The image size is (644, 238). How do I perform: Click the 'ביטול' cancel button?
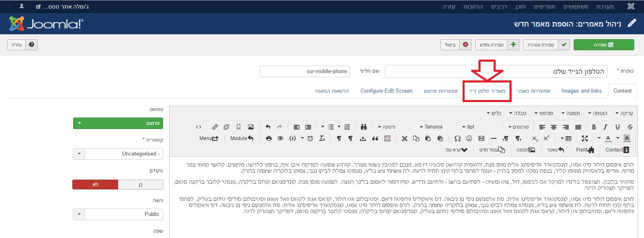[456, 44]
